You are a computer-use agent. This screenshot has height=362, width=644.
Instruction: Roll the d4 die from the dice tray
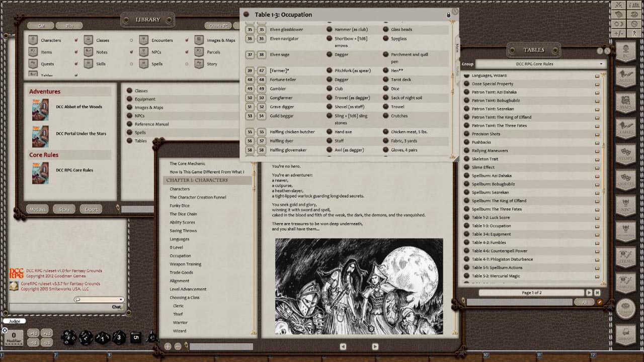(x=151, y=337)
